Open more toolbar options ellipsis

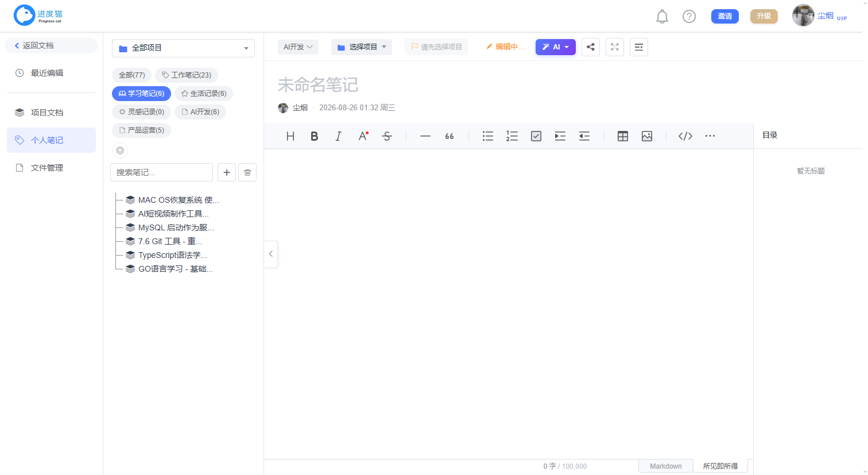710,136
